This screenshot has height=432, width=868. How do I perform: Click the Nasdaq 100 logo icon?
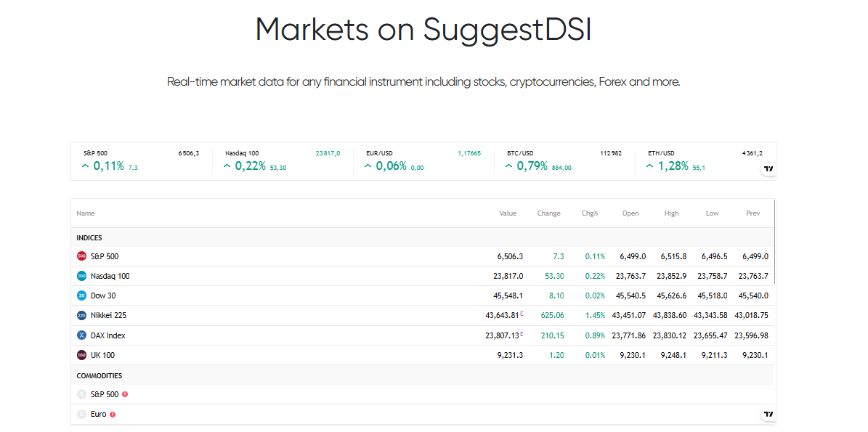pos(82,276)
